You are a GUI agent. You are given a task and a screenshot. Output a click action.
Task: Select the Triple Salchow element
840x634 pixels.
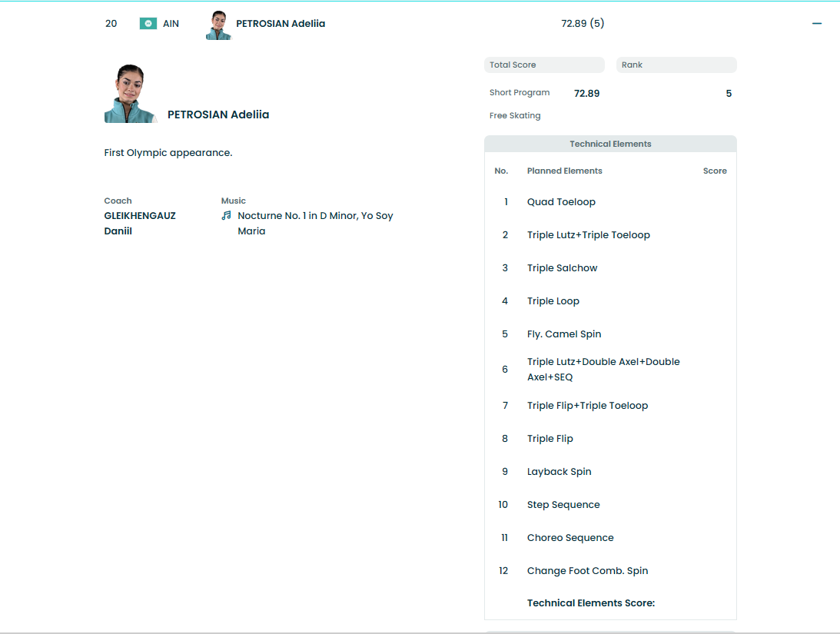point(562,267)
